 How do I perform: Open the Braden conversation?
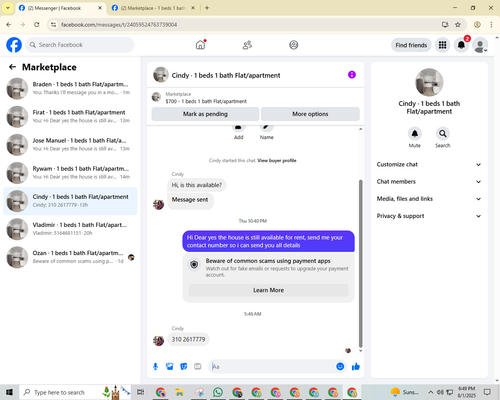tap(70, 88)
